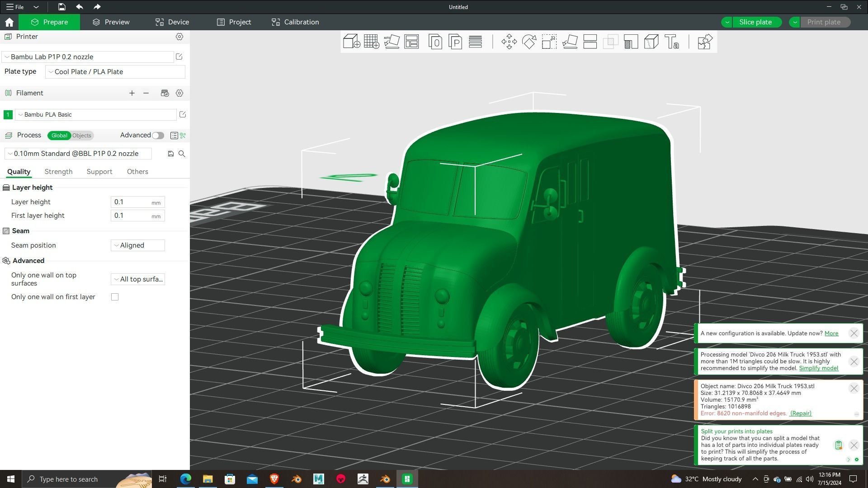Remove a filament with the minus icon
Screen dimensions: 868x488
[146, 93]
